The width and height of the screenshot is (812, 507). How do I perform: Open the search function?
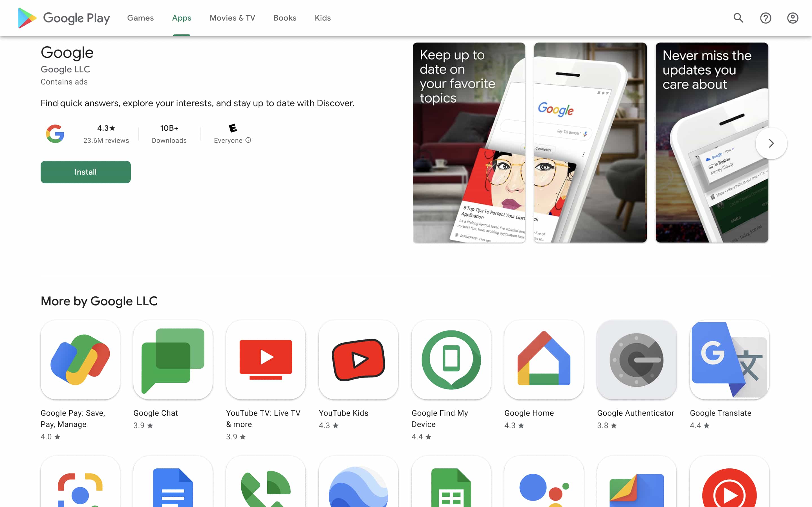point(738,18)
